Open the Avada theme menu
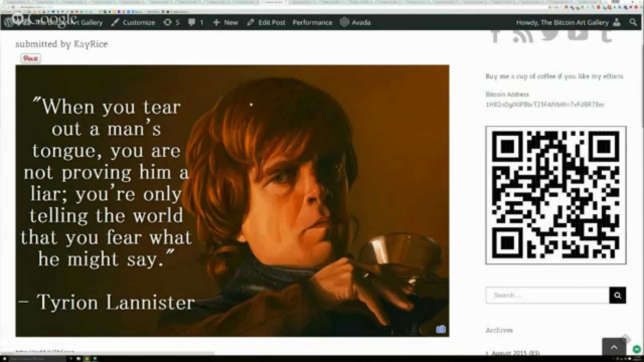 pyautogui.click(x=356, y=22)
